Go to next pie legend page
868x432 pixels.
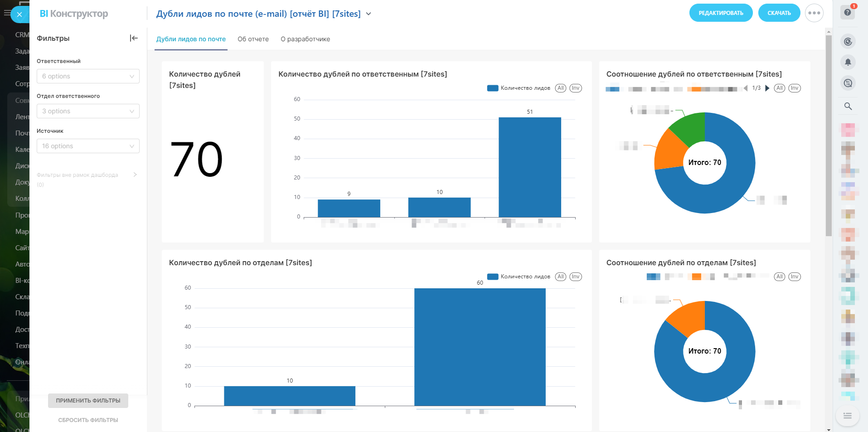(x=767, y=88)
